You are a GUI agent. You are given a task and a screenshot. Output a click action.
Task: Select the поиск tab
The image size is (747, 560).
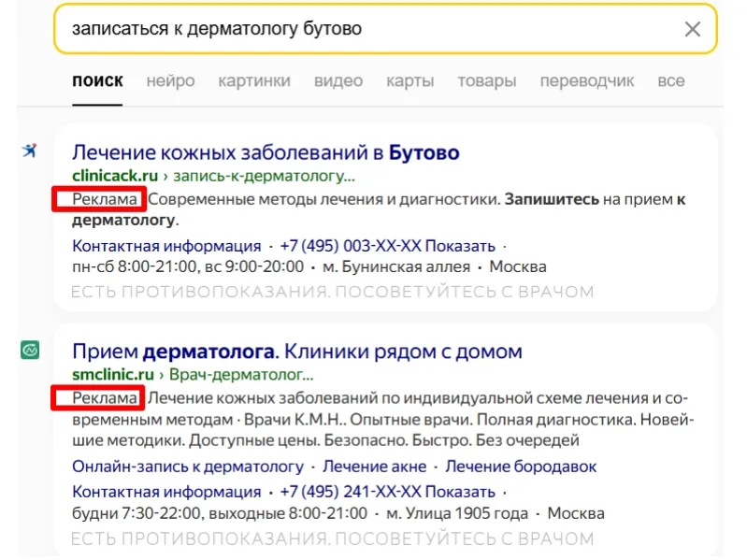point(97,81)
